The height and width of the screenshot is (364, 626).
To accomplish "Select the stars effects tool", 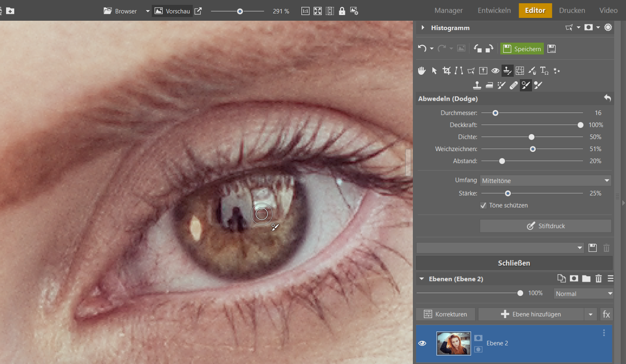I will (x=556, y=71).
